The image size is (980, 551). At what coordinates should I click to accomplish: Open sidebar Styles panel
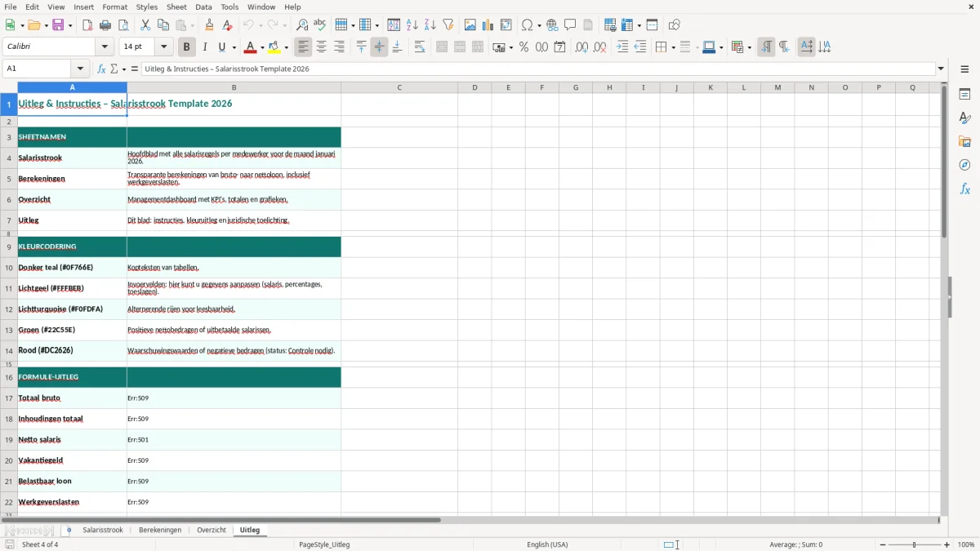pos(965,118)
